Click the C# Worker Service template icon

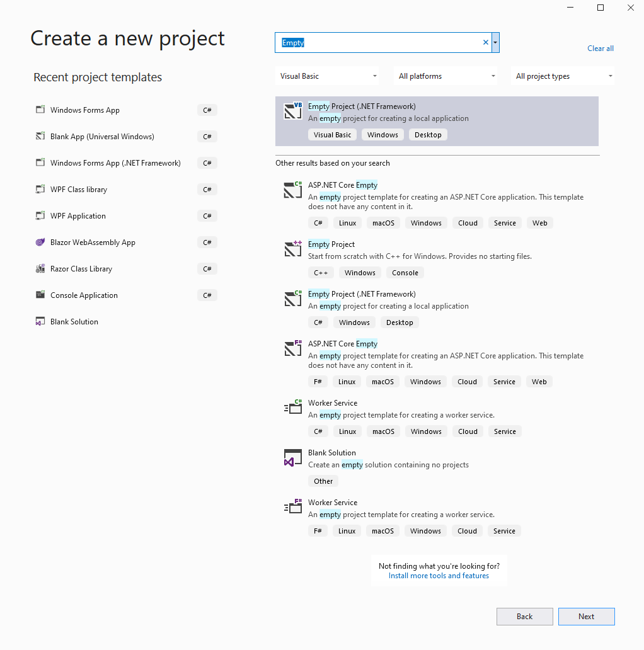[293, 408]
